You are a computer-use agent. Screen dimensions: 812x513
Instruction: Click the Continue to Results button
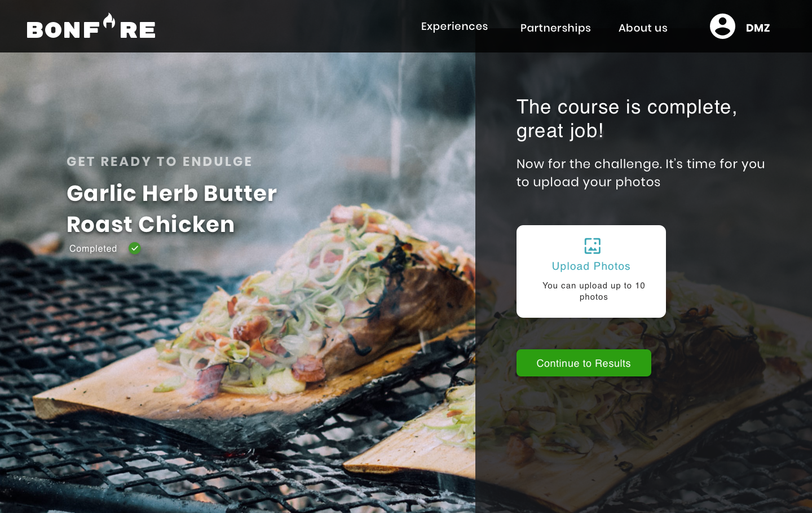click(584, 363)
